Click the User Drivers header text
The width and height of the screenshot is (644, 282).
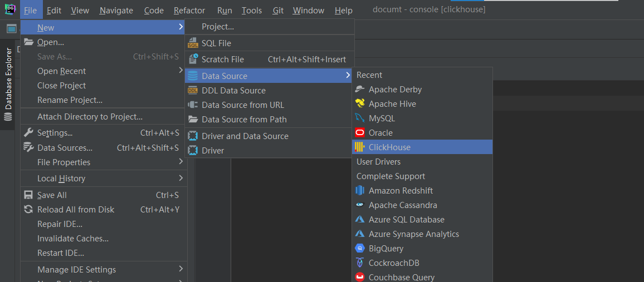pyautogui.click(x=378, y=161)
